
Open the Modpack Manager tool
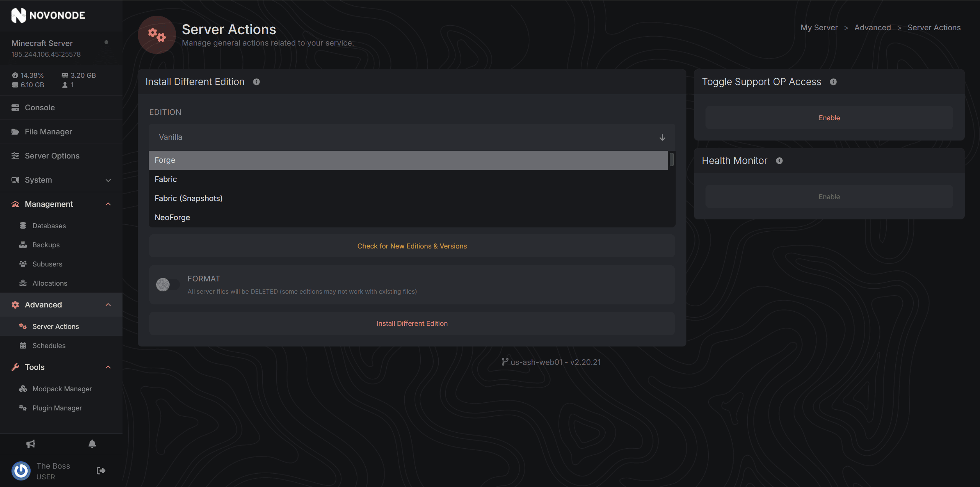tap(62, 388)
